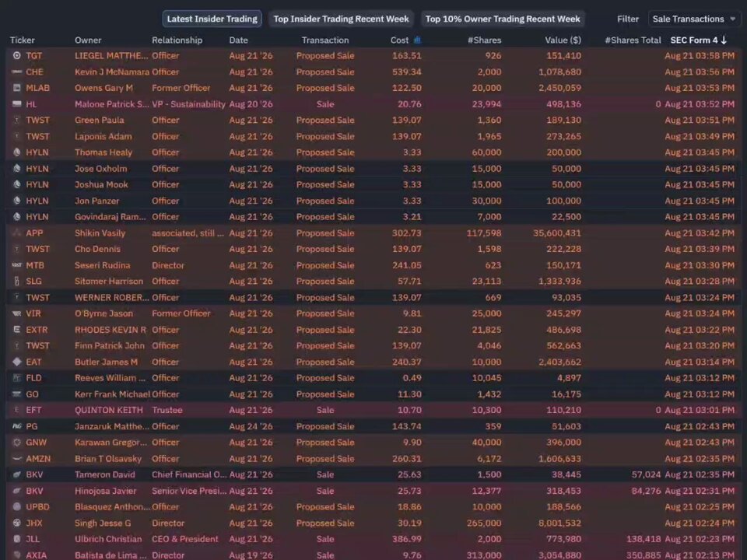Click the chart icon beside Cost header
Screen dimensions: 747x560
[417, 40]
